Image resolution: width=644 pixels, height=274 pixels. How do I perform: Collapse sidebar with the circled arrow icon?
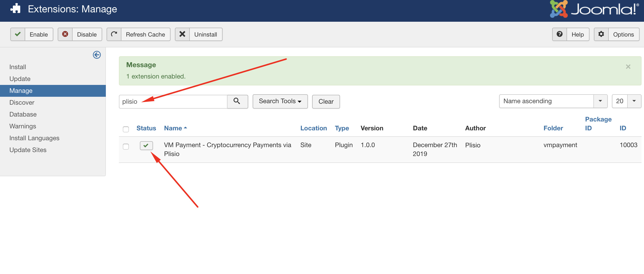[97, 55]
